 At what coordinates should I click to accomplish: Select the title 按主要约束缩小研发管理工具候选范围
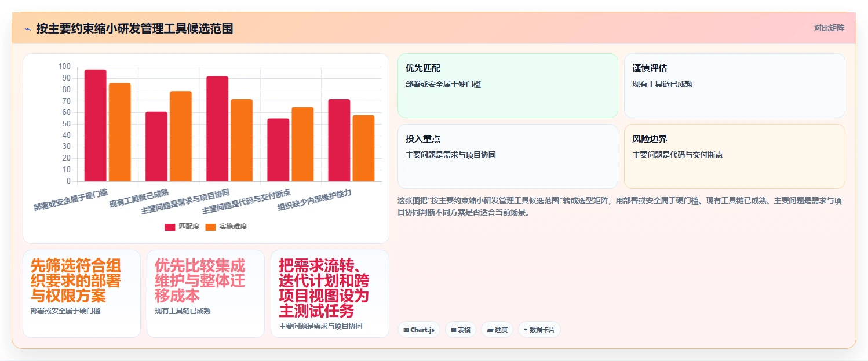click(x=134, y=28)
